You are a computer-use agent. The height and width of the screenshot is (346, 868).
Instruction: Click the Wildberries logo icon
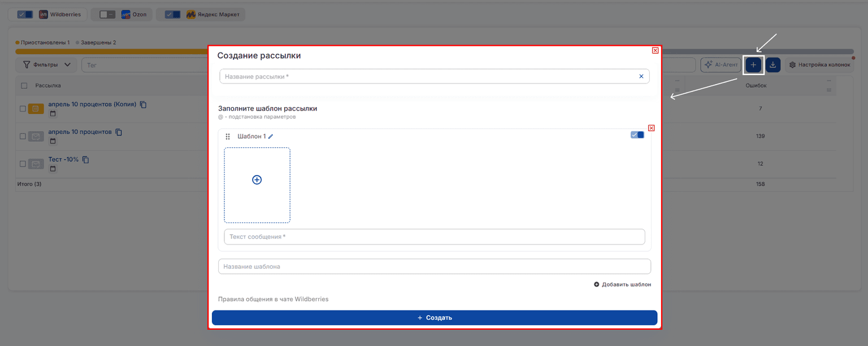[44, 15]
